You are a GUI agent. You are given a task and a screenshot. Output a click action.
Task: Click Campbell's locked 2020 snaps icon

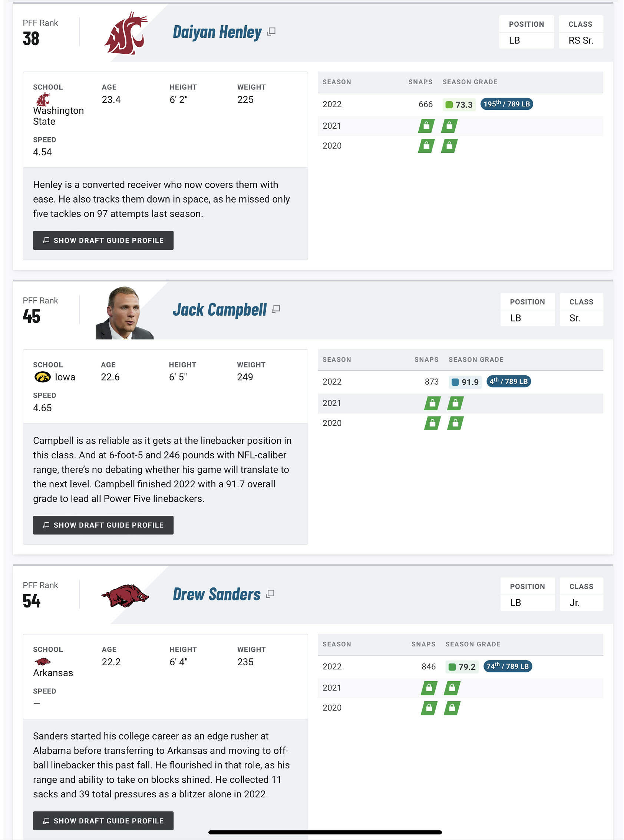432,423
